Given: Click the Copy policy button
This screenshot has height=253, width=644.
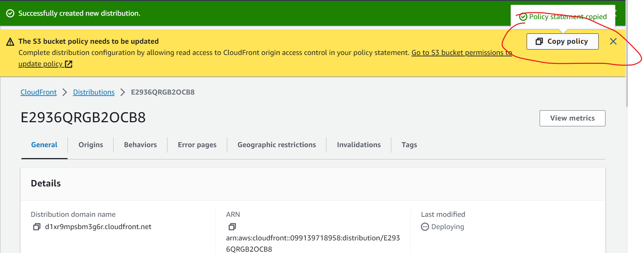Looking at the screenshot, I should point(562,41).
